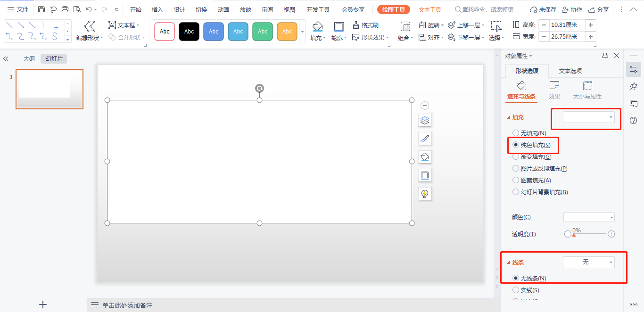
Task: Click the transparency slider track
Action: [x=589, y=234]
